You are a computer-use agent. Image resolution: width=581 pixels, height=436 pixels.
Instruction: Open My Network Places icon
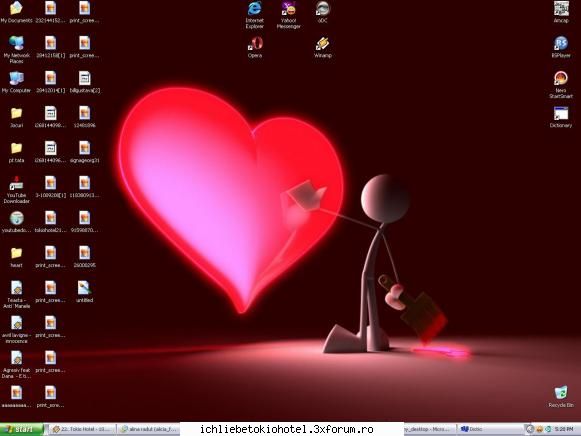(x=16, y=50)
